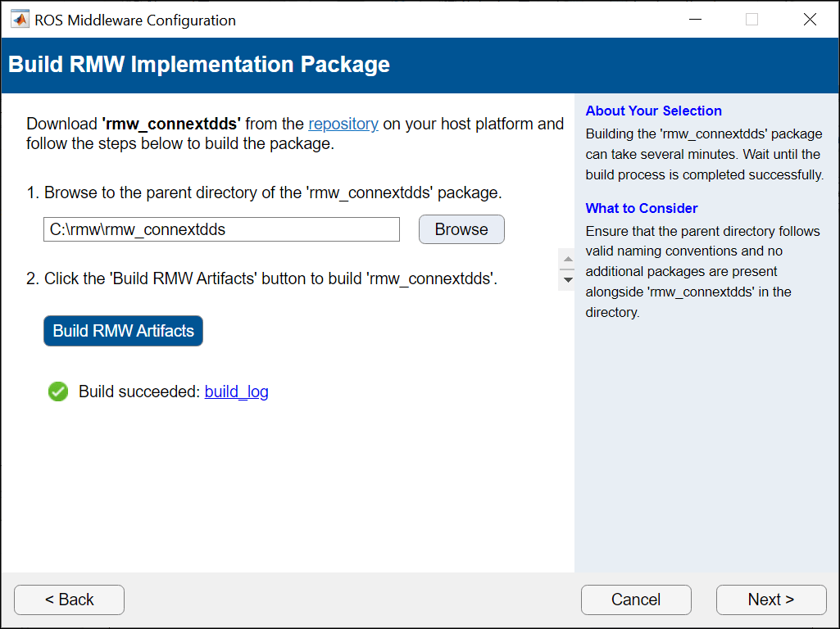Click the green build succeeded checkmark
The image size is (840, 629).
pyautogui.click(x=58, y=391)
